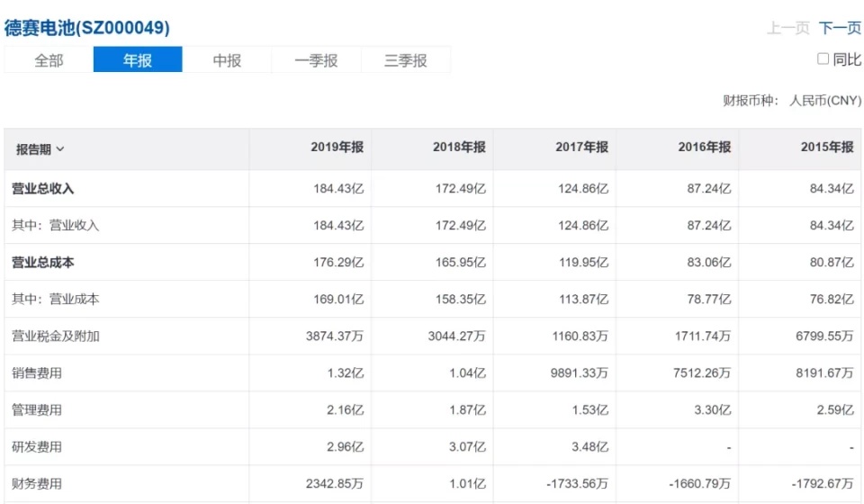864x504 pixels.
Task: Select the 2016年报 column header
Action: 704,148
